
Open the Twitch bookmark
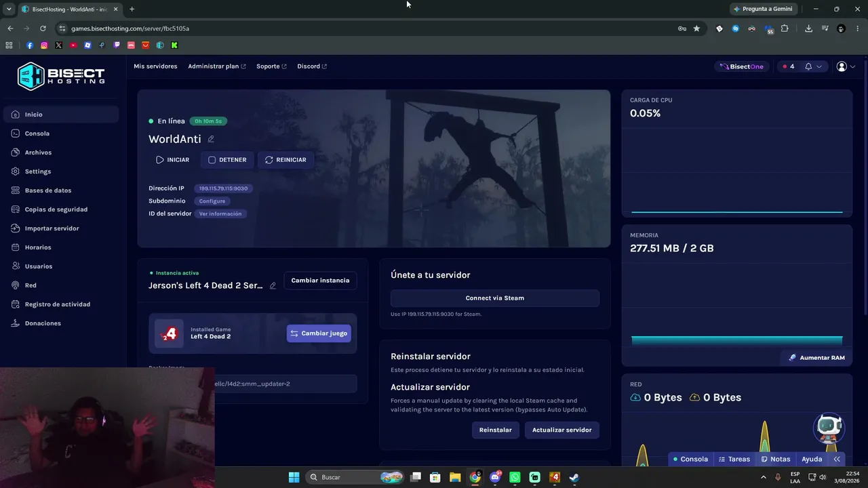pyautogui.click(x=117, y=45)
